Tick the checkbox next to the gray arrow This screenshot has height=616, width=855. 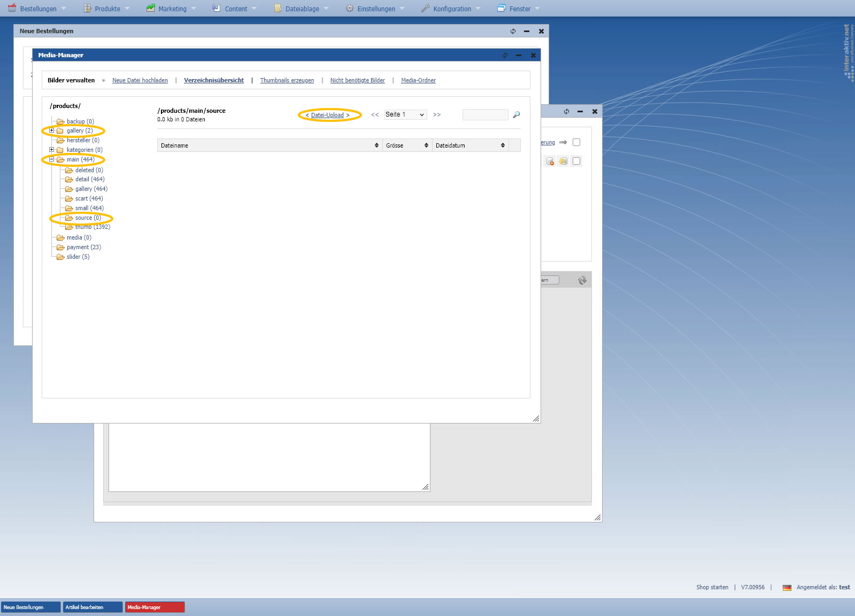click(x=576, y=142)
